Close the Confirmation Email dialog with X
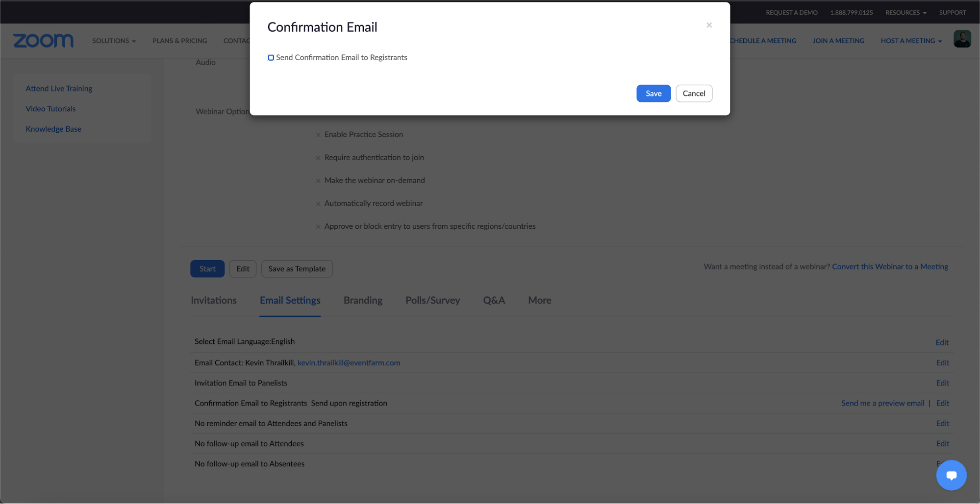Image resolution: width=980 pixels, height=504 pixels. click(709, 25)
